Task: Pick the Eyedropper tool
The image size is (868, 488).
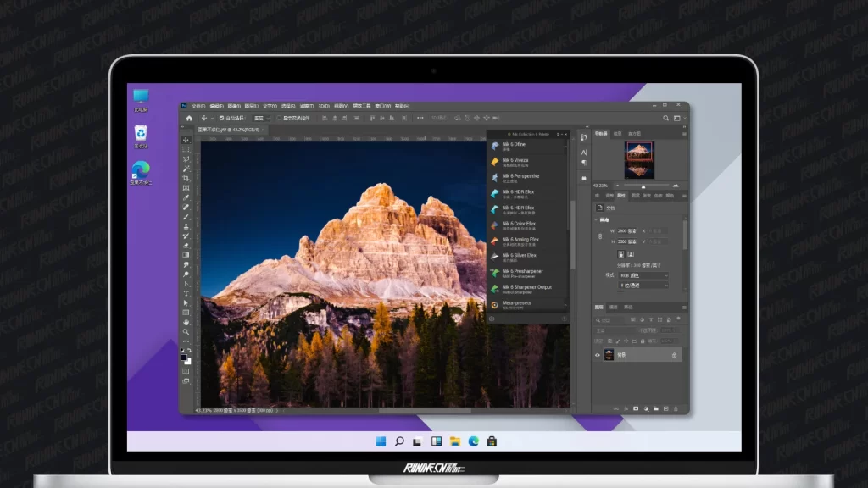Action: (186, 197)
